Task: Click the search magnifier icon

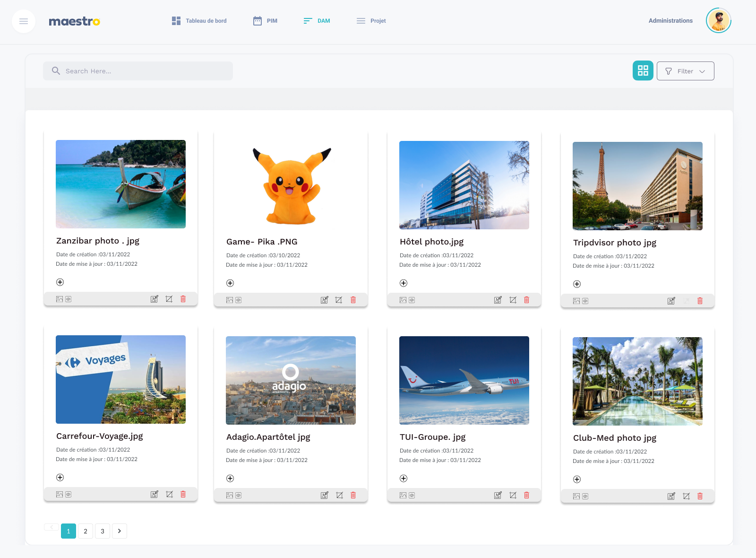Action: coord(56,71)
